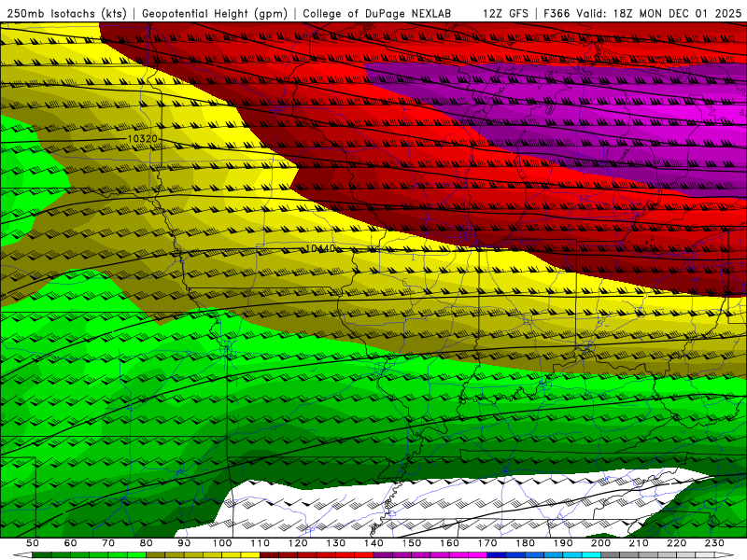Click the '250mb Isotachs (kts)' title text
Viewport: 747px width, 560px height.
(x=66, y=14)
